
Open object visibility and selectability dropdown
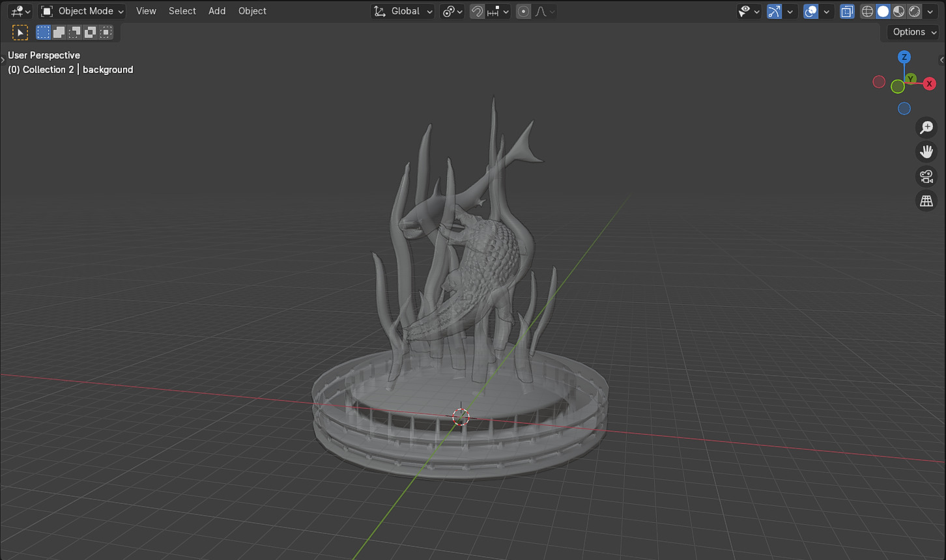point(749,11)
